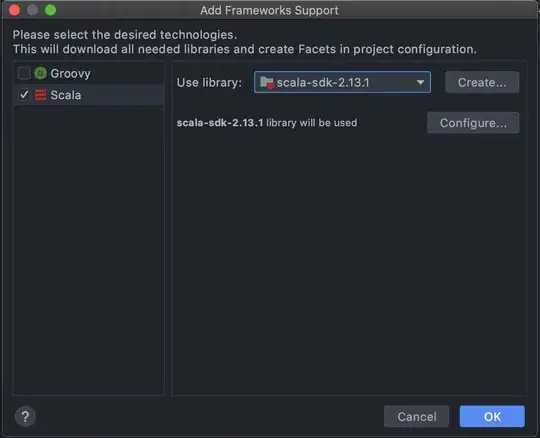Click the 'Add Frameworks Support' title

coord(269,10)
